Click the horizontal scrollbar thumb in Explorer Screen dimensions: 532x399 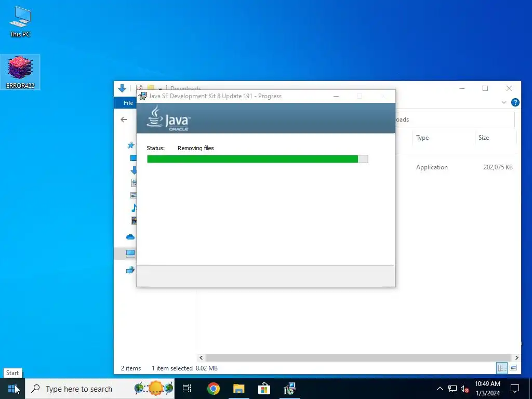click(x=358, y=357)
